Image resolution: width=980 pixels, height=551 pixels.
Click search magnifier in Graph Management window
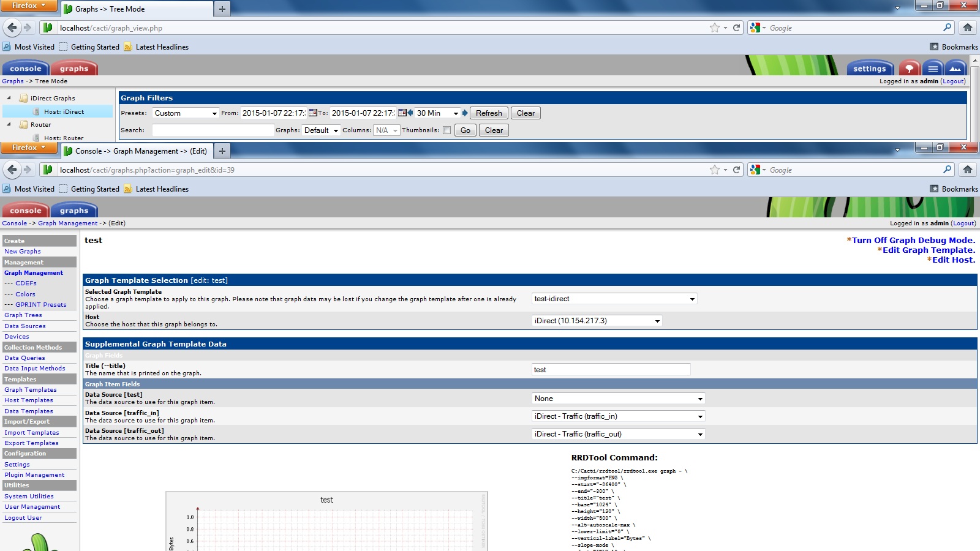pyautogui.click(x=948, y=170)
